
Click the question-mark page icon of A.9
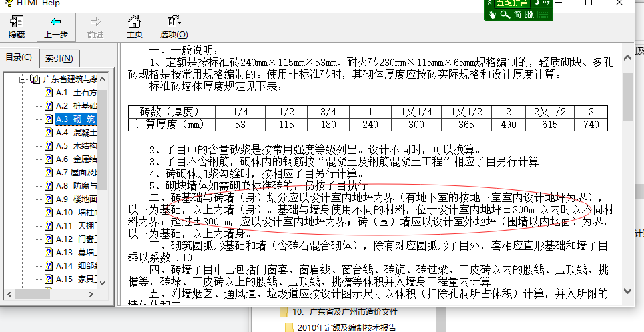click(x=49, y=199)
